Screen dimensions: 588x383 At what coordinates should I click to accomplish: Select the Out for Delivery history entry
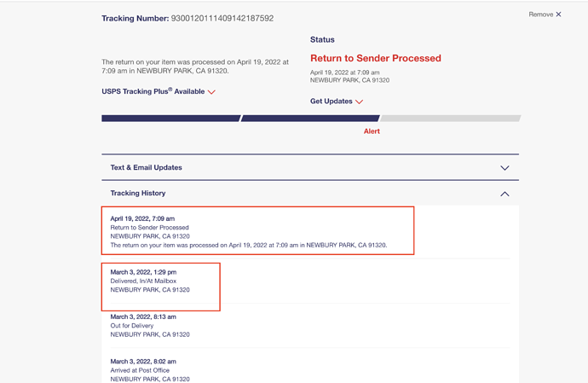click(132, 326)
